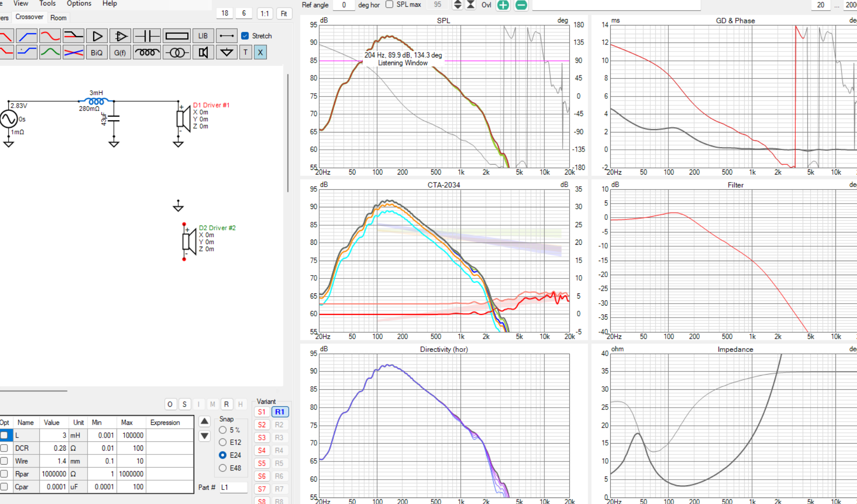
Task: Choose the red-blue crossed lines crossover icon
Action: click(73, 52)
